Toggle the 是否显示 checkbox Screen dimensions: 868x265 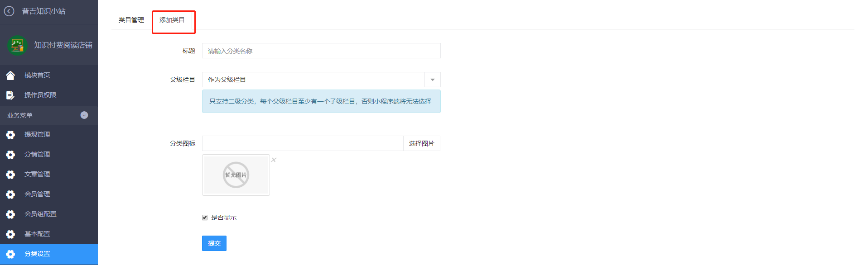[x=205, y=218]
